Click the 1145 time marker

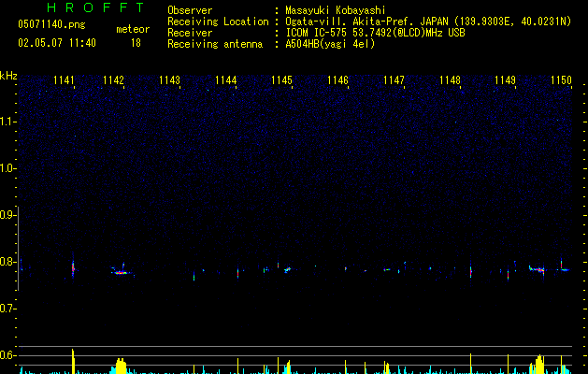(281, 80)
